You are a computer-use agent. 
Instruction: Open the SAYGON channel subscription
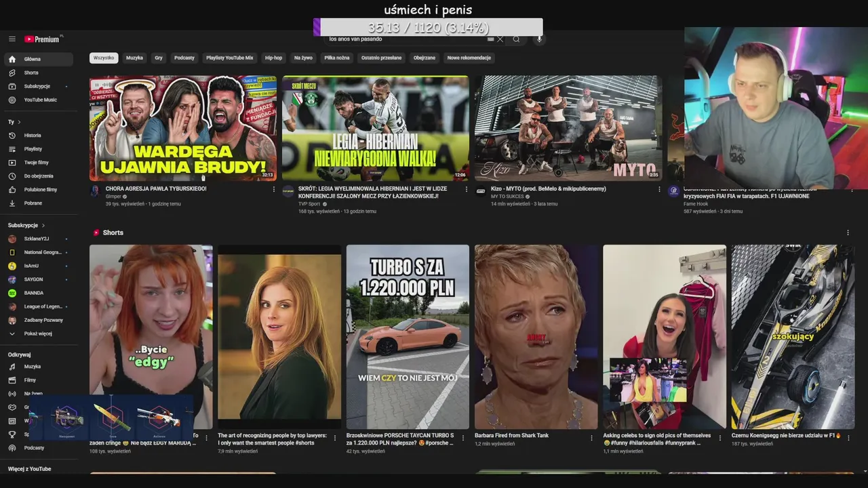(39, 279)
